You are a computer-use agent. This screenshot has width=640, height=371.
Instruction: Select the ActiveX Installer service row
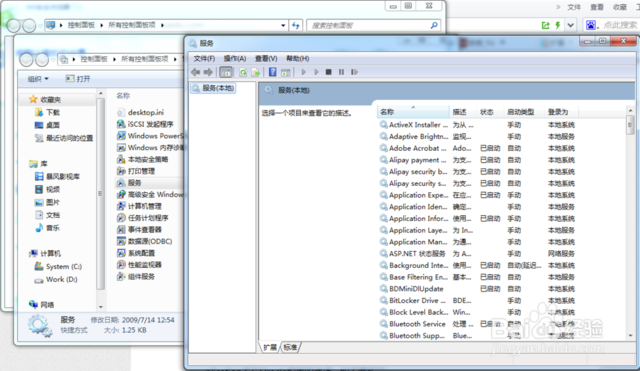[x=478, y=125]
